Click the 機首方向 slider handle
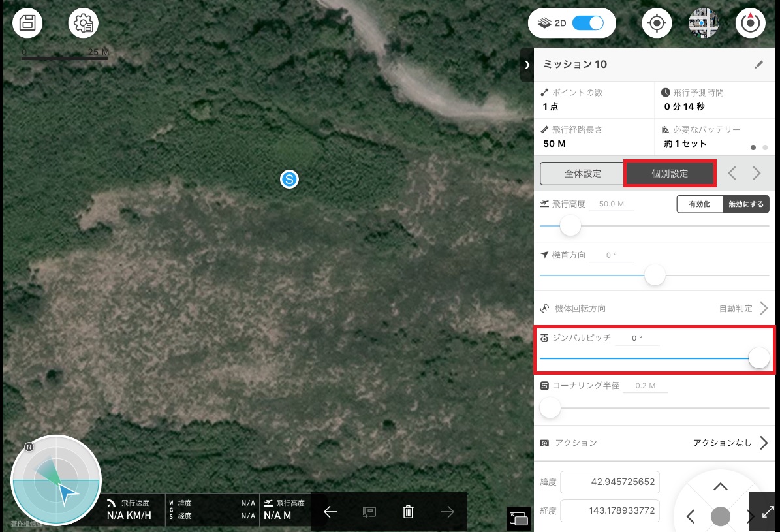 coord(655,275)
